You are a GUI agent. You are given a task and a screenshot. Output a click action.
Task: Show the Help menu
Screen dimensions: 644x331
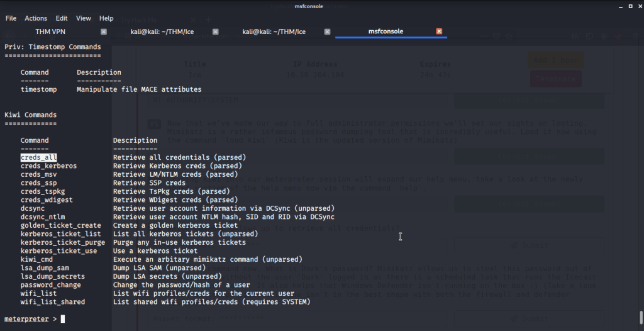pos(106,18)
